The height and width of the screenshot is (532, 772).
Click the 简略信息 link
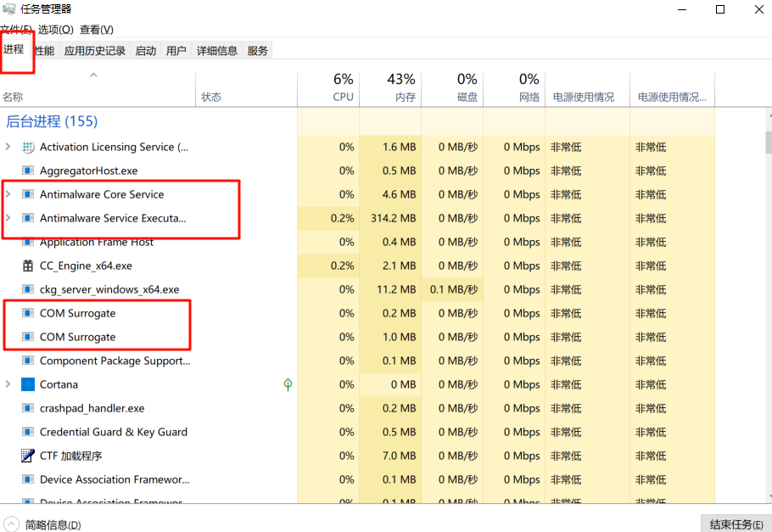click(x=53, y=524)
